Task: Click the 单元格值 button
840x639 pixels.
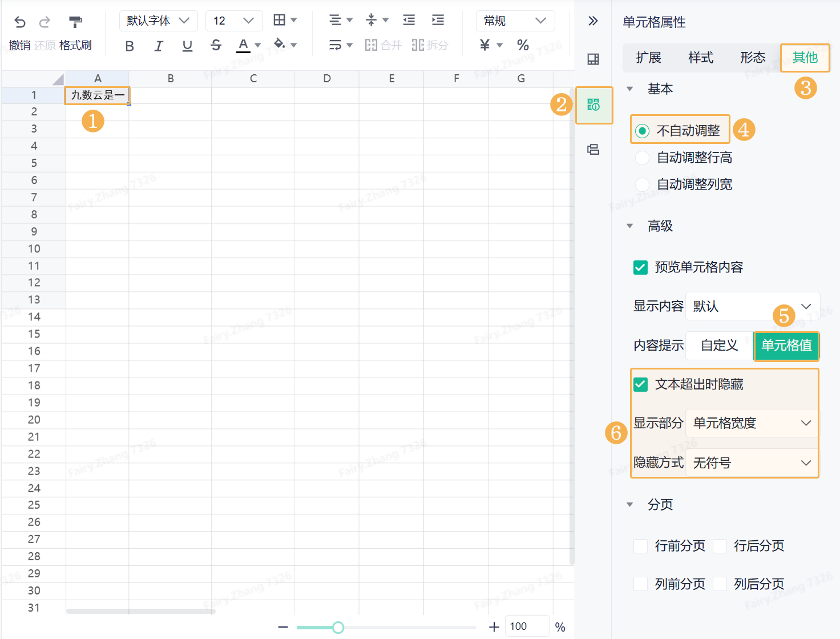Action: (x=786, y=346)
